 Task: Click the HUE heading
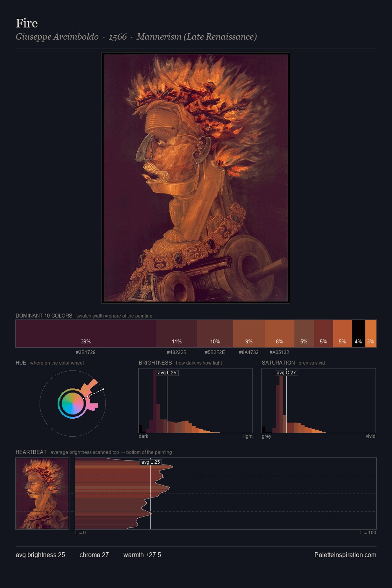click(21, 363)
